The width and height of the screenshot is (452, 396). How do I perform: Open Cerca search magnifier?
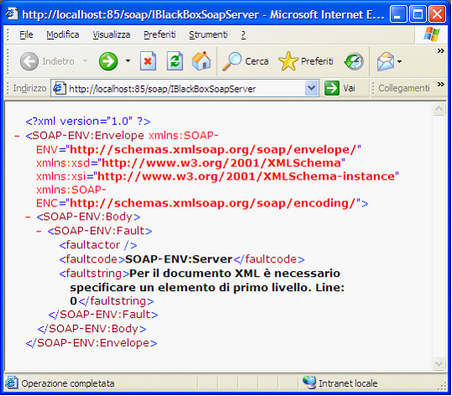[245, 62]
